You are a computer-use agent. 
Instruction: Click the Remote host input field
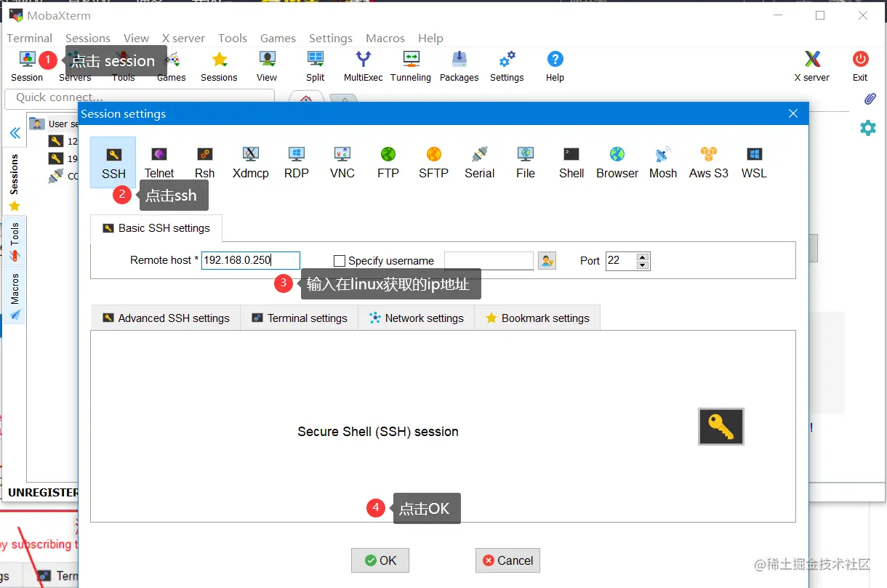(x=251, y=260)
